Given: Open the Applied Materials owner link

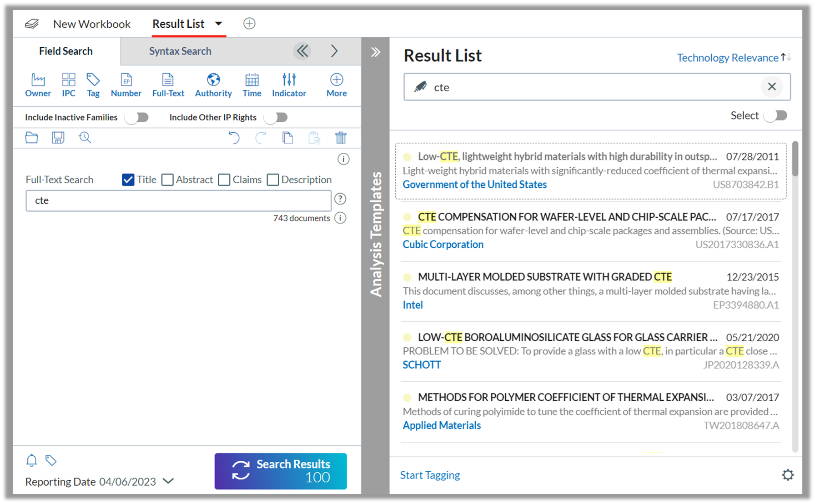Looking at the screenshot, I should 442,425.
